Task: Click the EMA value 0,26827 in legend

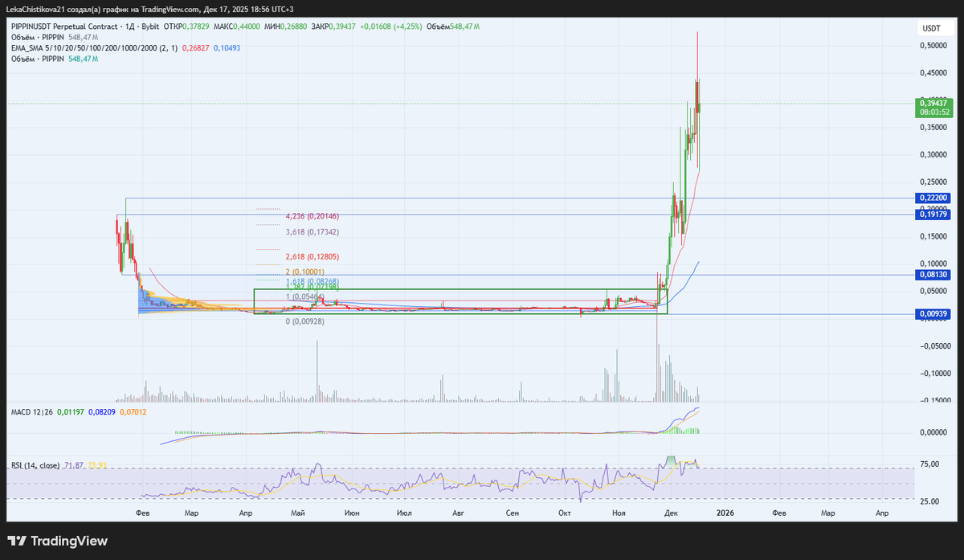Action: coord(196,47)
